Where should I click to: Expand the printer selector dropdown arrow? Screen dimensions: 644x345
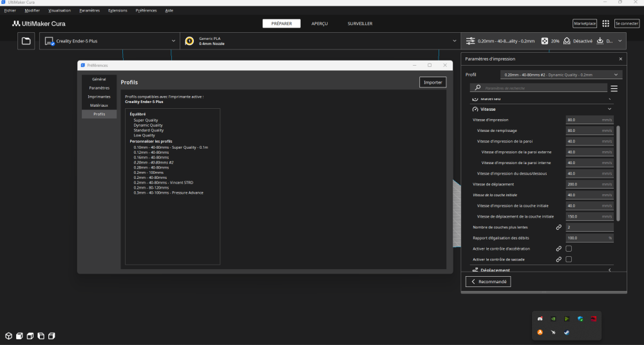tap(173, 41)
